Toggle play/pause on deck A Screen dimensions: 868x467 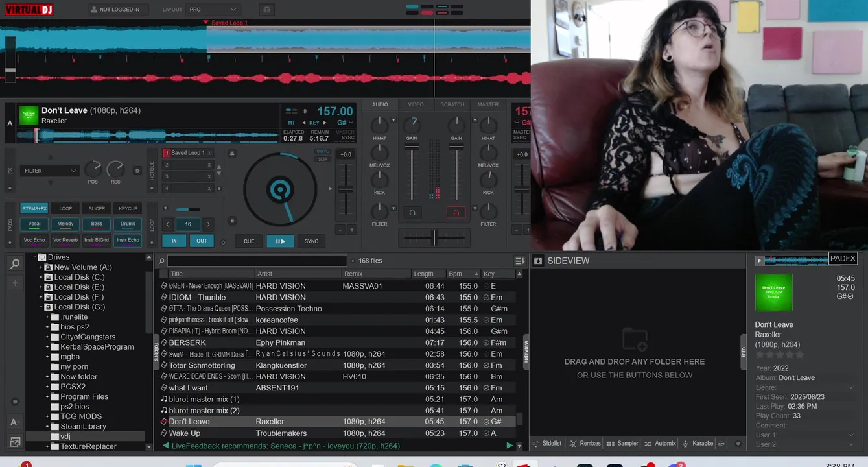(280, 241)
